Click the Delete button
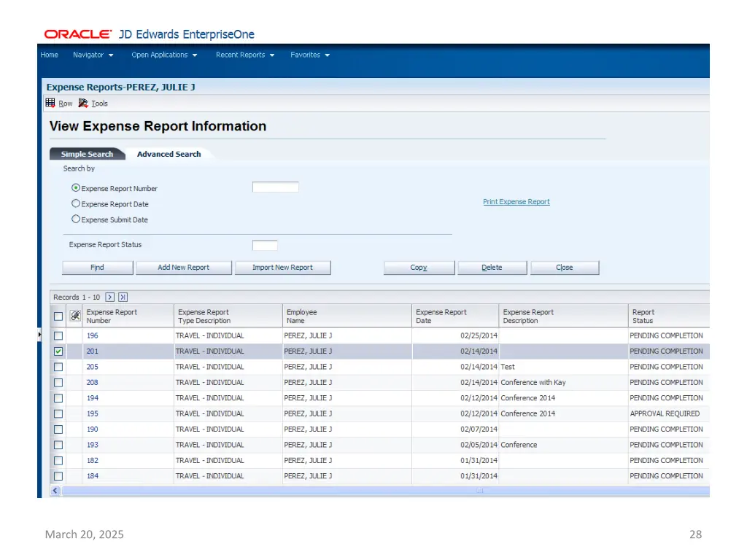 click(492, 268)
